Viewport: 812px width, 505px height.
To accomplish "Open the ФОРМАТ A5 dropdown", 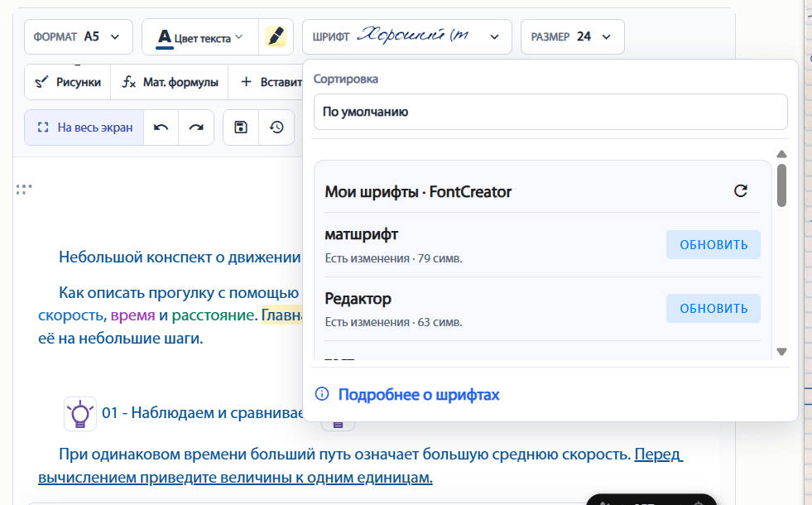I will point(78,36).
